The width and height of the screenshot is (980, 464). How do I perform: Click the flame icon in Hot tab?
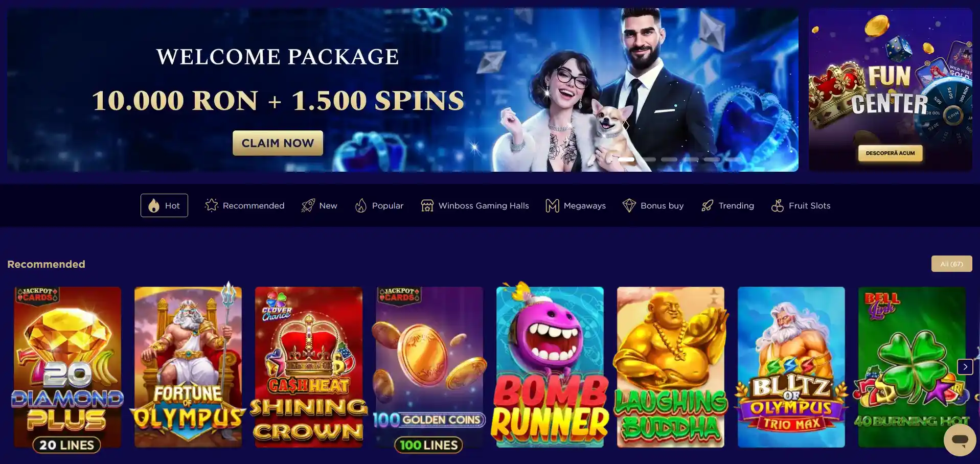(154, 205)
